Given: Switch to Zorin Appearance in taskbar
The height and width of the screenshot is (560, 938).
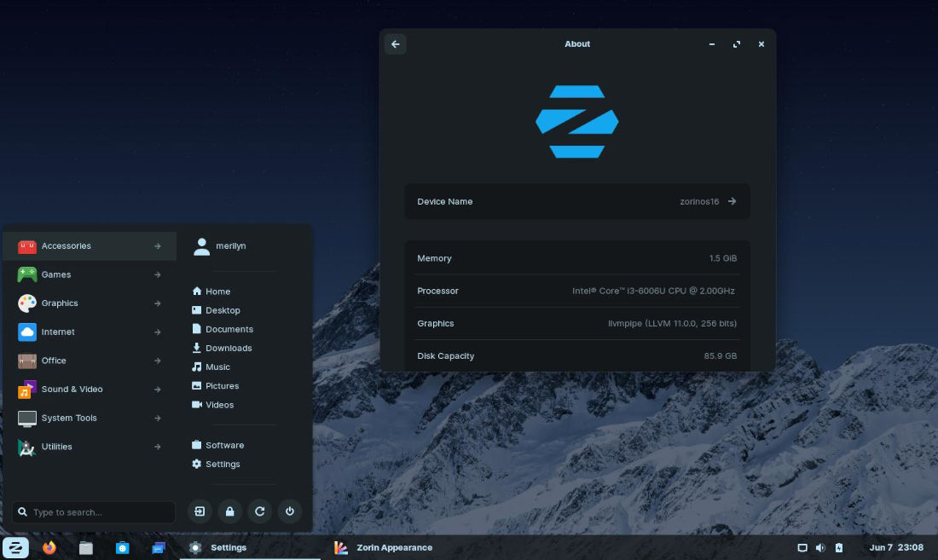Looking at the screenshot, I should click(x=384, y=547).
